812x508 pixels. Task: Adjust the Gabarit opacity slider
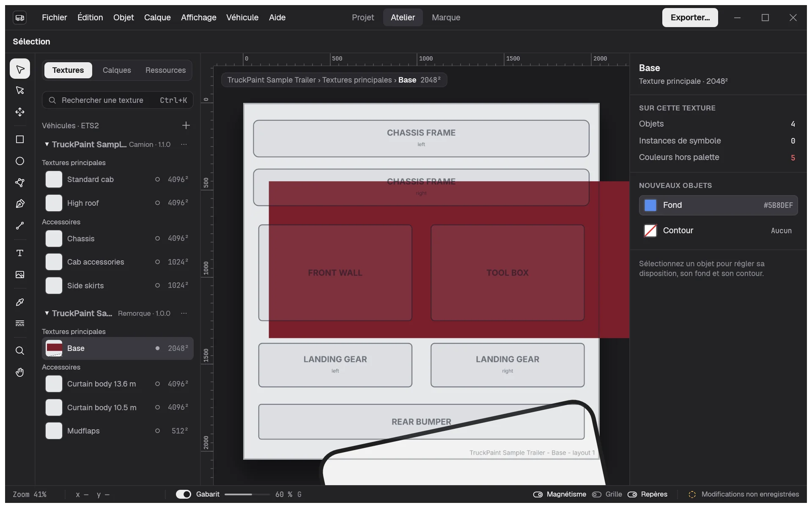click(247, 494)
